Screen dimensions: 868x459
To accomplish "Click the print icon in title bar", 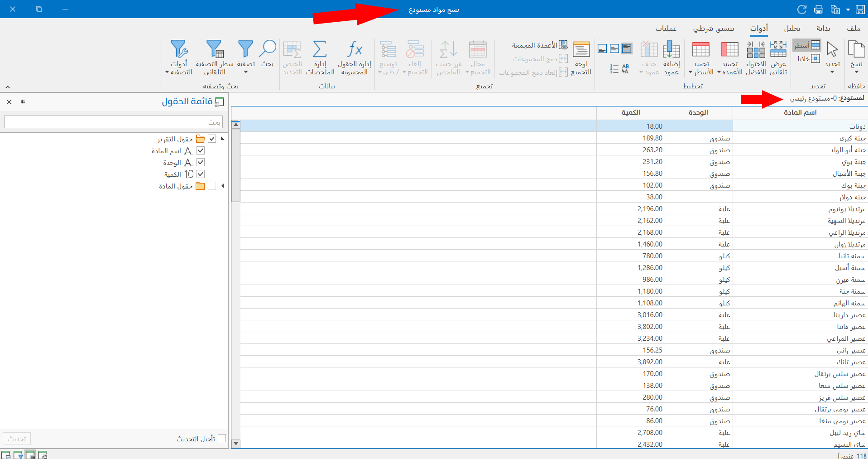I will 819,10.
